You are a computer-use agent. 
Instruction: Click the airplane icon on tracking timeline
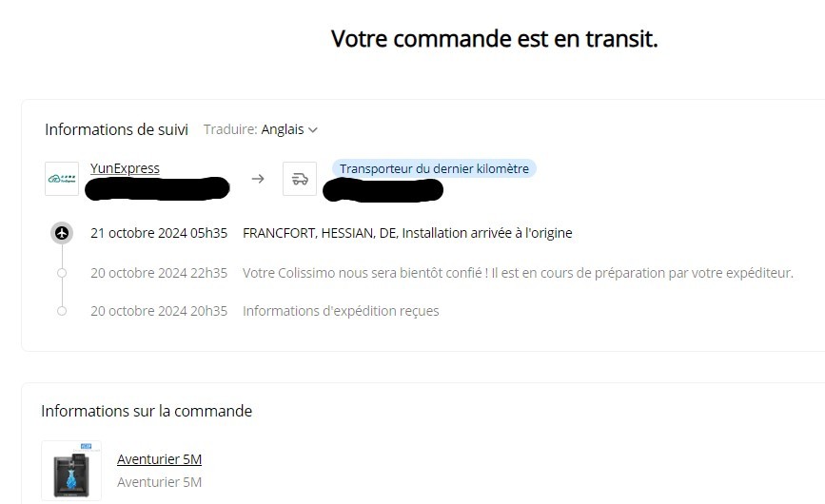coord(62,233)
